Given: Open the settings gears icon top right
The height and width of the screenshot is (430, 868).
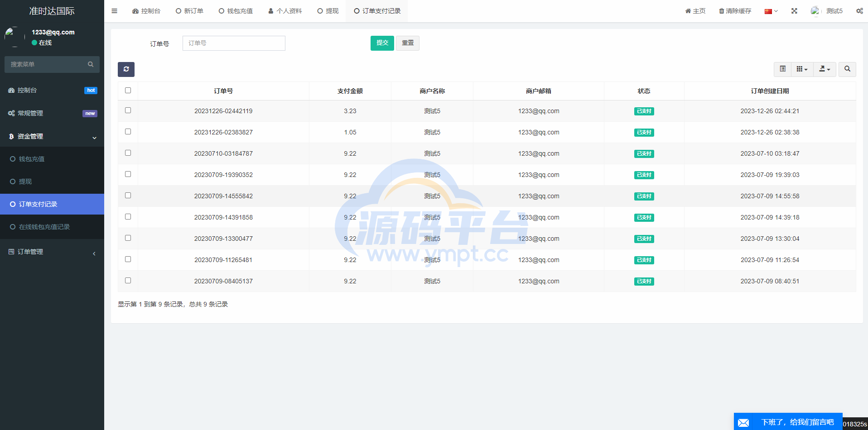Looking at the screenshot, I should [x=859, y=11].
